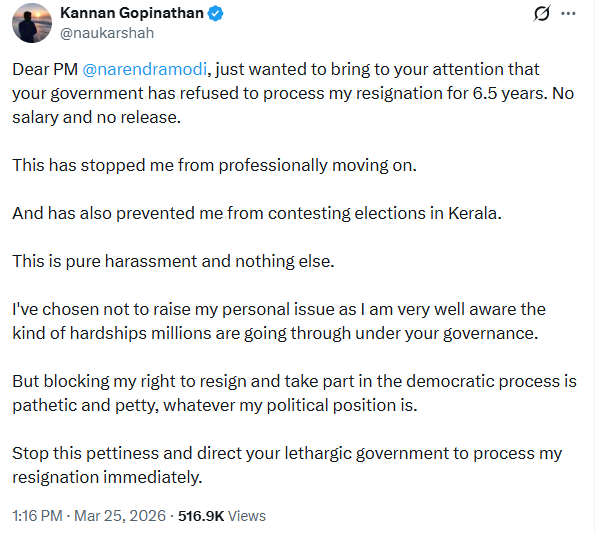Click the blue verified badge

pos(214,15)
